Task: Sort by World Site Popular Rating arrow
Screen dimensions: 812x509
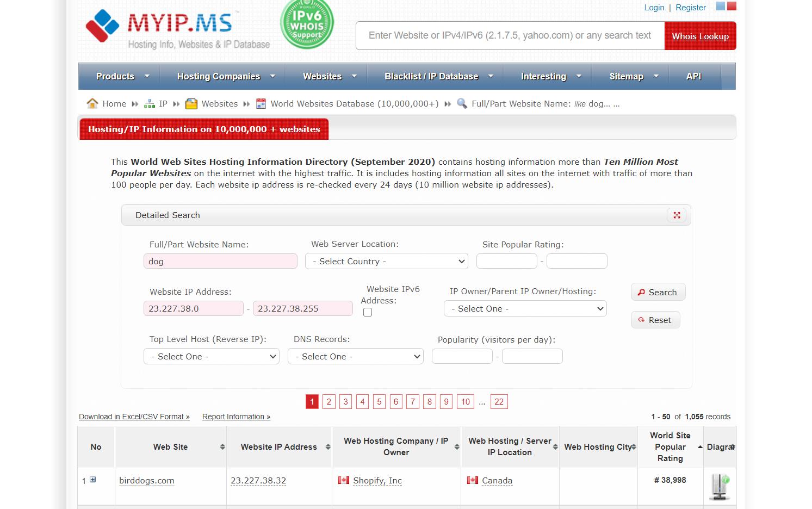Action: [700, 447]
